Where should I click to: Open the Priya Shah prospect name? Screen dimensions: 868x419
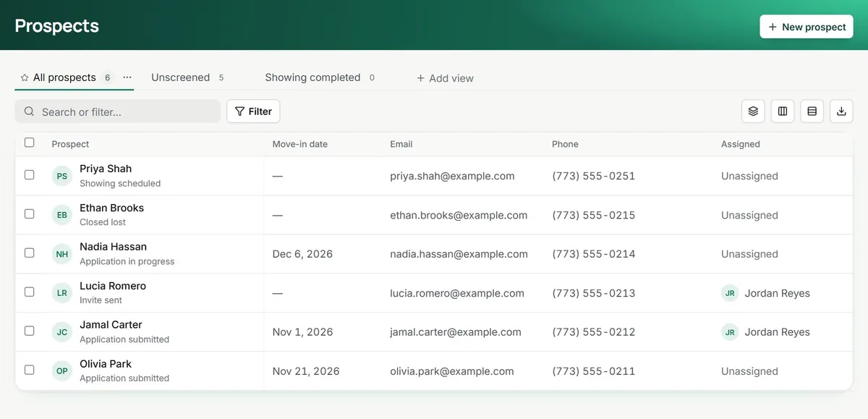tap(106, 169)
